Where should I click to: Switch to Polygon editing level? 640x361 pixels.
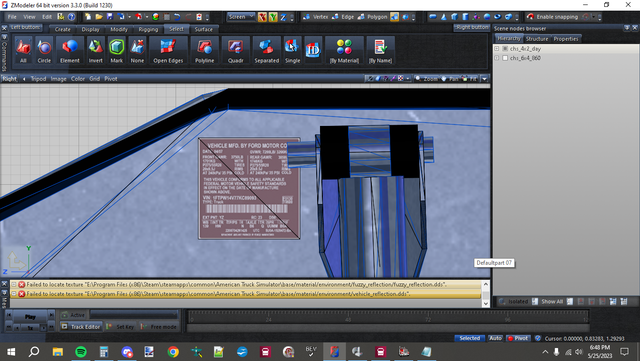[373, 17]
